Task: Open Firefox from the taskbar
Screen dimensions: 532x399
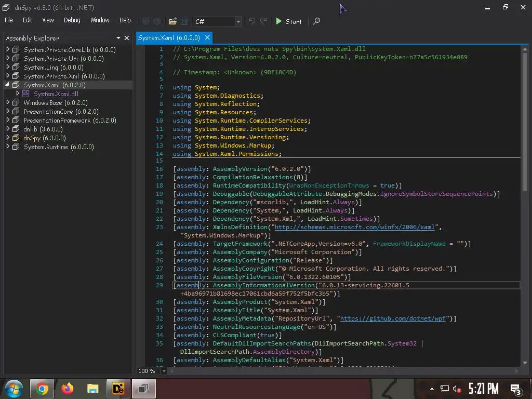Action: 67,389
